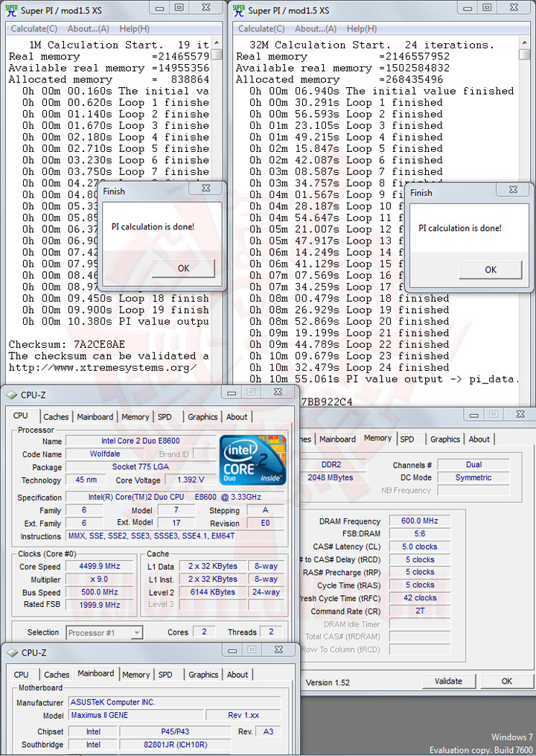Click the Core Speed 4499.9 MHz field
Image resolution: width=536 pixels, height=756 pixels.
(x=100, y=566)
